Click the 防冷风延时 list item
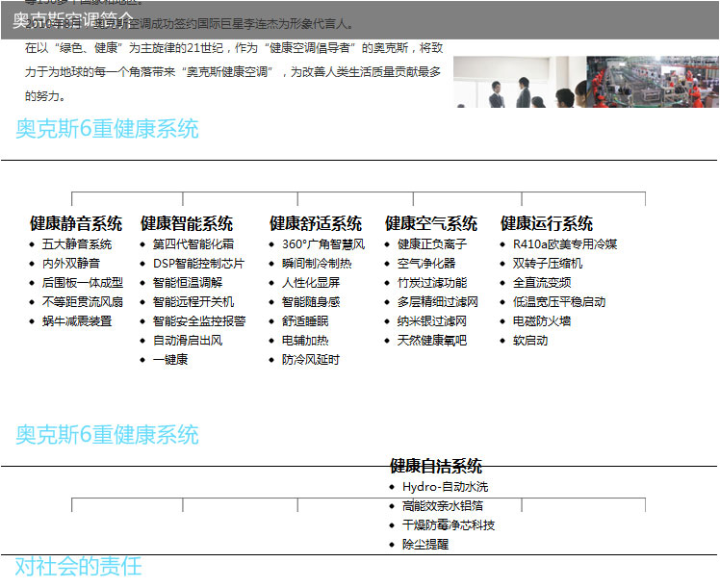Image resolution: width=720 pixels, height=588 pixels. coord(311,360)
